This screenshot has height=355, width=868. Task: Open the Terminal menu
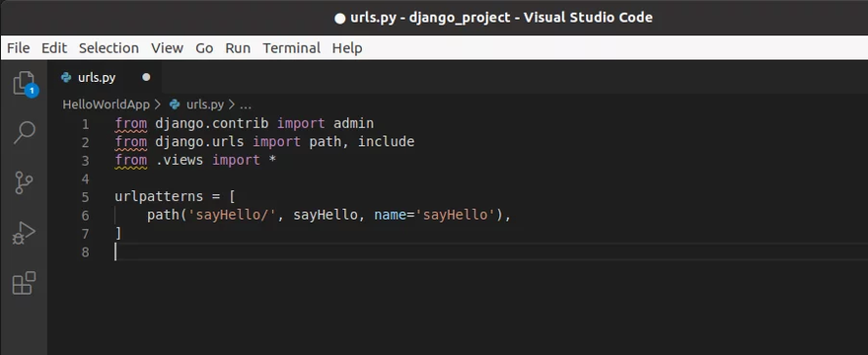pos(292,48)
